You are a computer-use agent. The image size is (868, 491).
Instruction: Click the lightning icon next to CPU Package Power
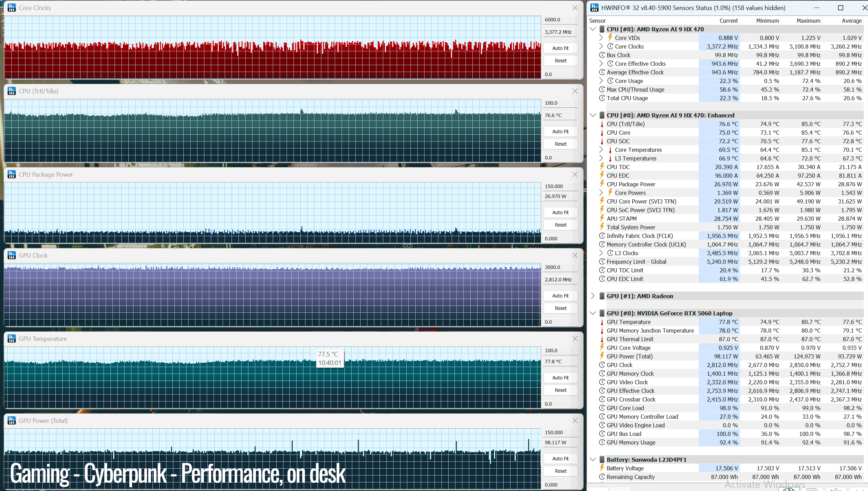pyautogui.click(x=602, y=184)
